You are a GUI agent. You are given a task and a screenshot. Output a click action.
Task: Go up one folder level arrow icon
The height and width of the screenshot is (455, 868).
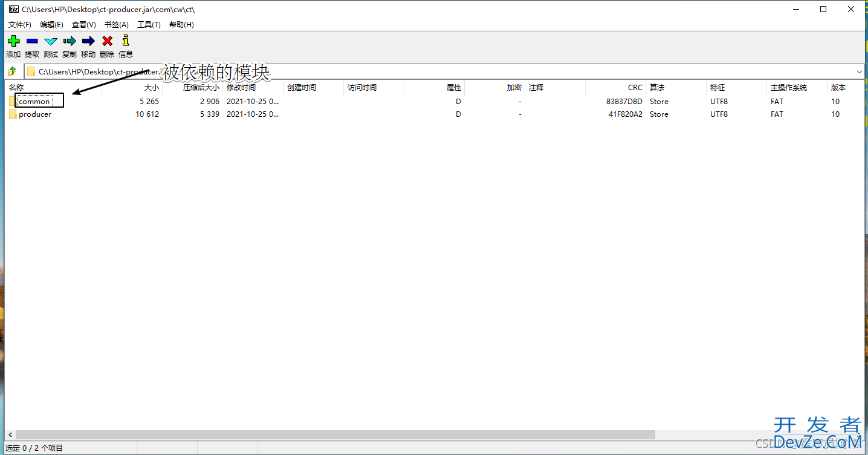tap(12, 71)
